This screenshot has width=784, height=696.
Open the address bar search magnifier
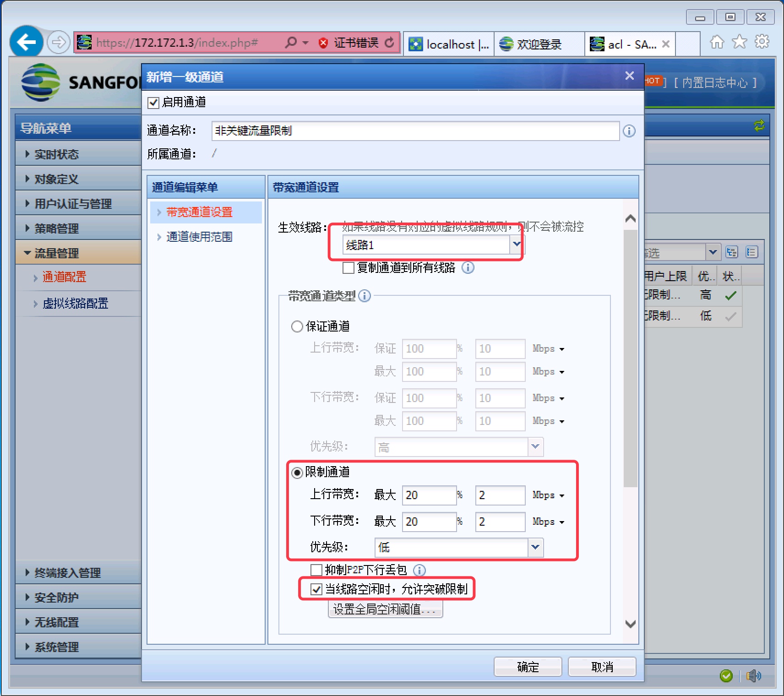[x=290, y=43]
